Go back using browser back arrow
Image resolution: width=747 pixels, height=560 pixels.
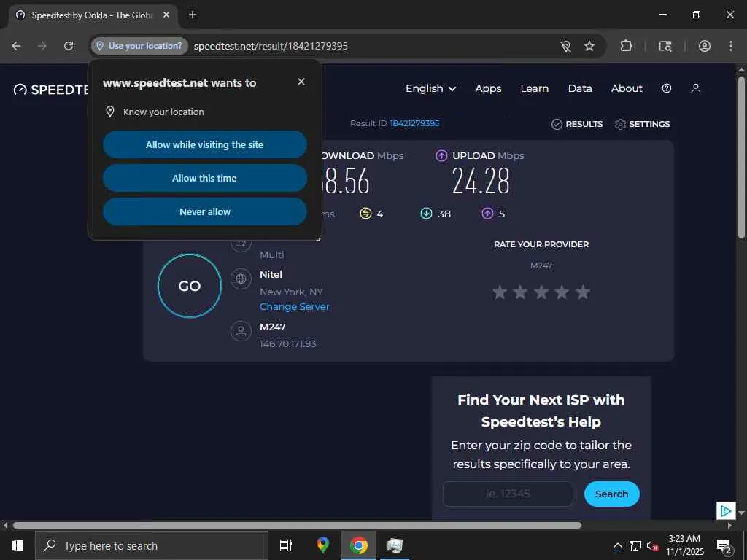pyautogui.click(x=16, y=46)
